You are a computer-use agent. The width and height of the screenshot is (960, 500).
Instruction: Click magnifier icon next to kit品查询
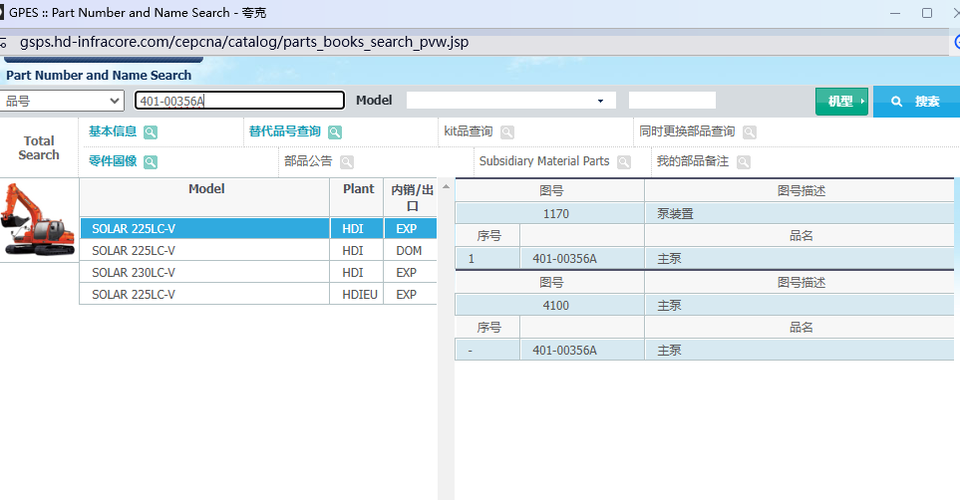507,132
